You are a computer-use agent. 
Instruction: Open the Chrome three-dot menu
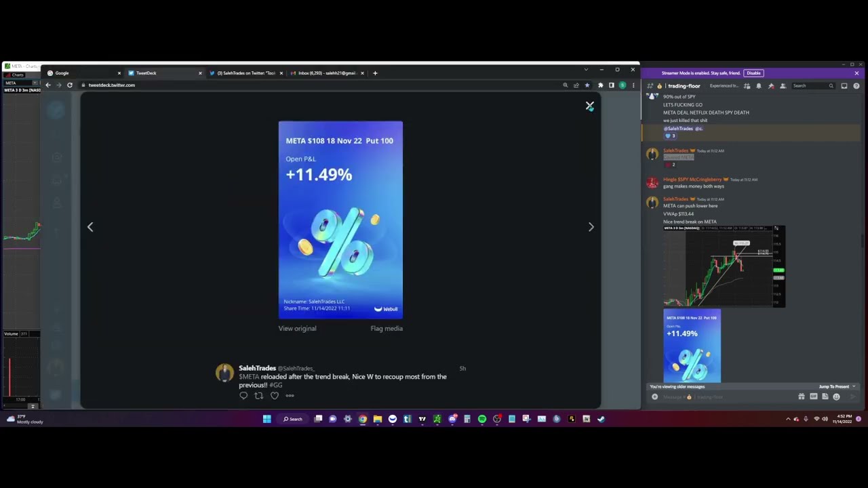click(x=633, y=85)
